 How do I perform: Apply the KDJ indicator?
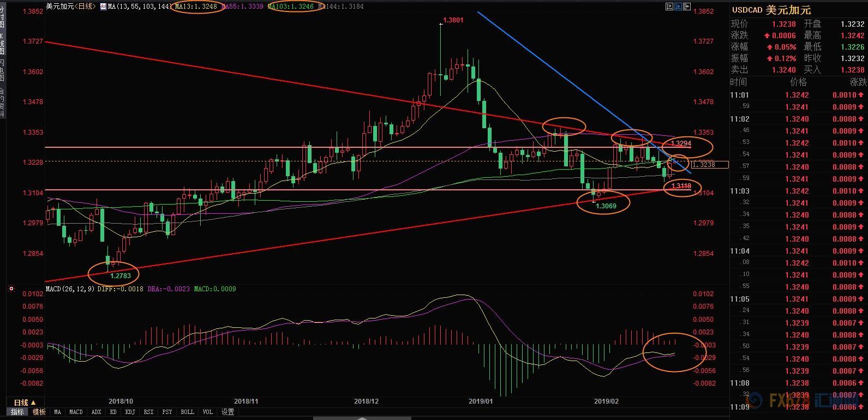pyautogui.click(x=130, y=412)
